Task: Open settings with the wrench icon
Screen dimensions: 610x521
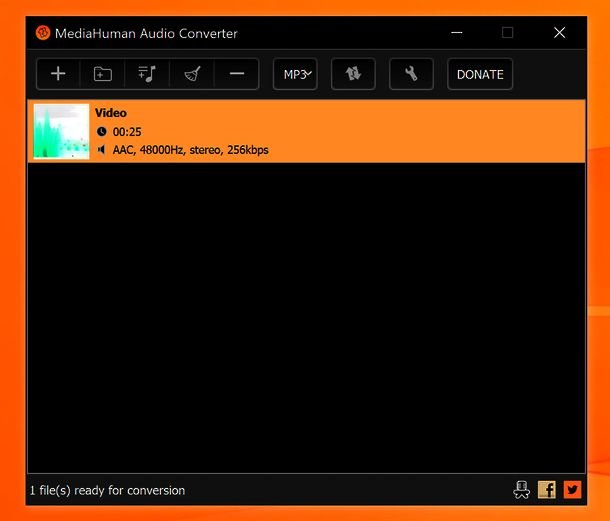Action: click(x=411, y=74)
